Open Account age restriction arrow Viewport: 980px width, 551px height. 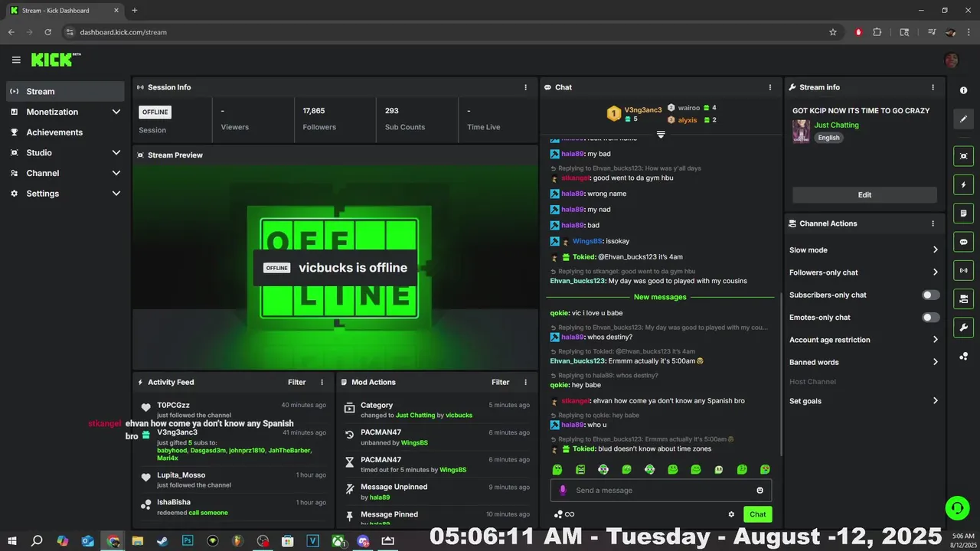point(935,340)
